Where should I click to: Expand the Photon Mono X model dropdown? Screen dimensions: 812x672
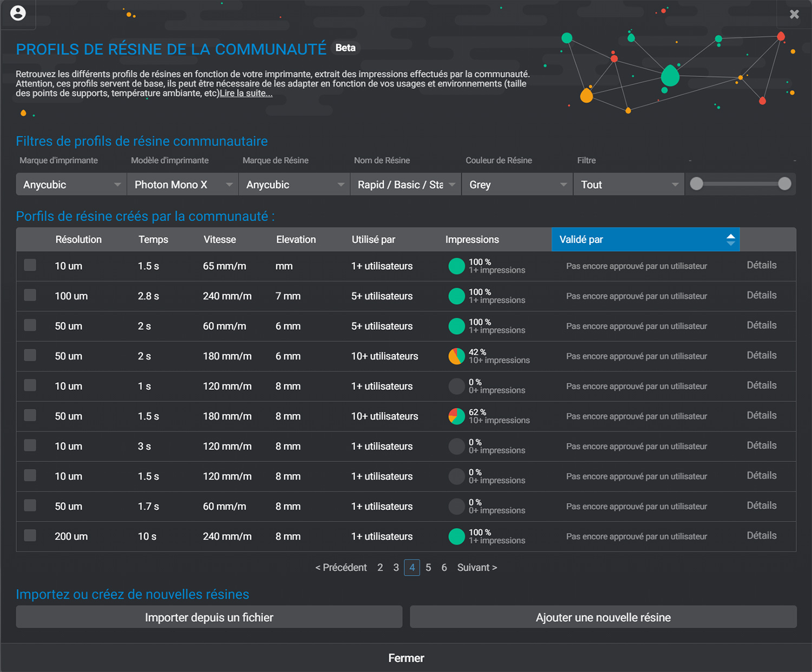(182, 185)
